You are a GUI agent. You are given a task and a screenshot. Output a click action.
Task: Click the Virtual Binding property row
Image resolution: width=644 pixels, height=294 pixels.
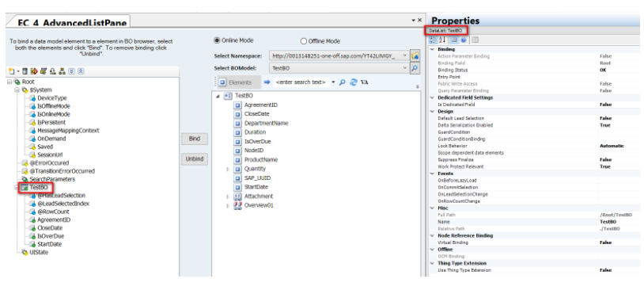click(535, 242)
